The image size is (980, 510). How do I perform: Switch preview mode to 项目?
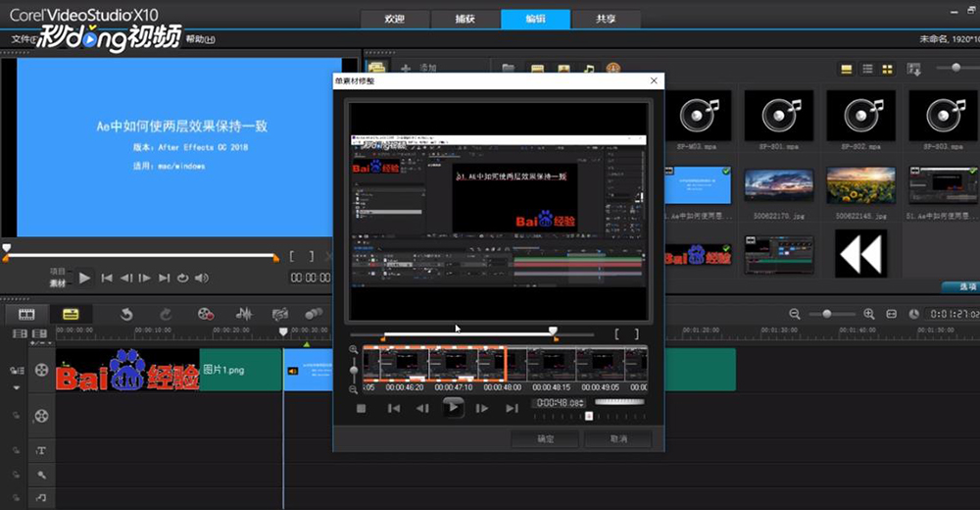58,272
